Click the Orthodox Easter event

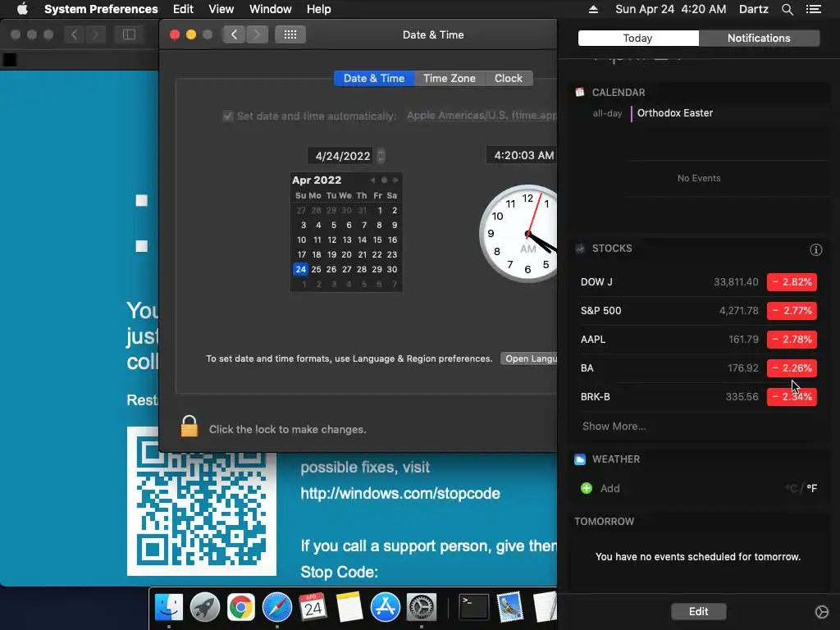pyautogui.click(x=675, y=113)
